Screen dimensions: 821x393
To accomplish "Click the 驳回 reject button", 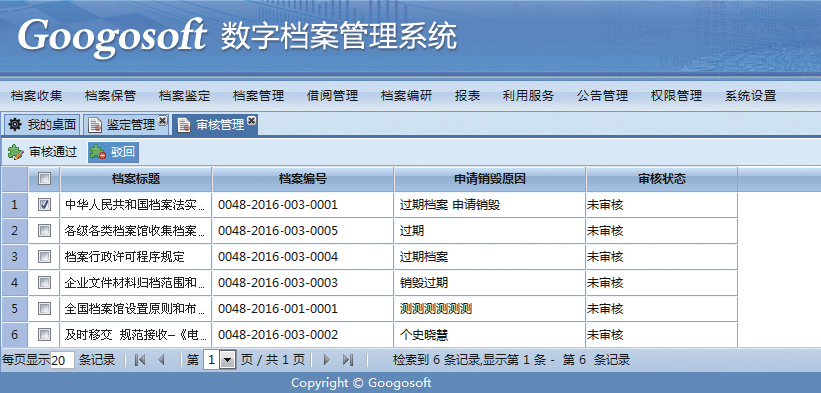I will point(113,152).
